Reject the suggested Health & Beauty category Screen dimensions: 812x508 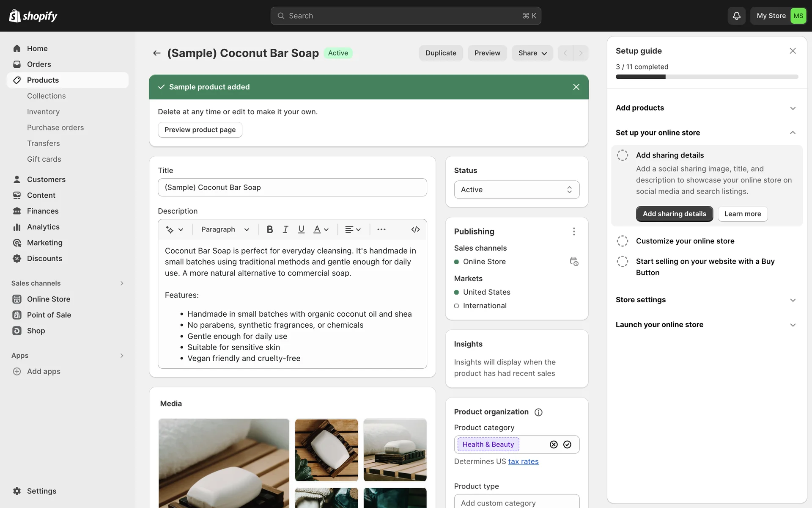coord(554,444)
